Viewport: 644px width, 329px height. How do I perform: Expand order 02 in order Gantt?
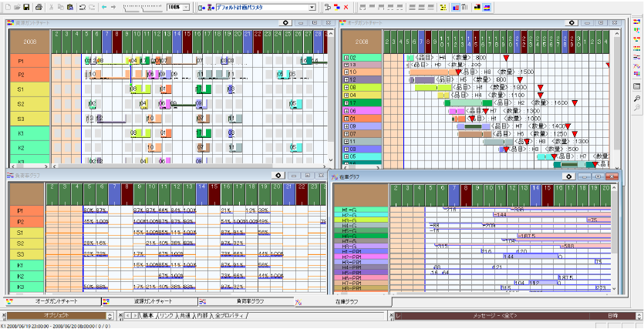346,59
